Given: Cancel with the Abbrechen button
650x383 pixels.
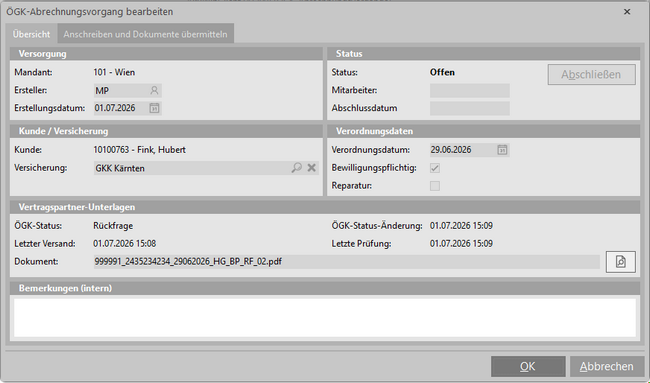Looking at the screenshot, I should [606, 366].
